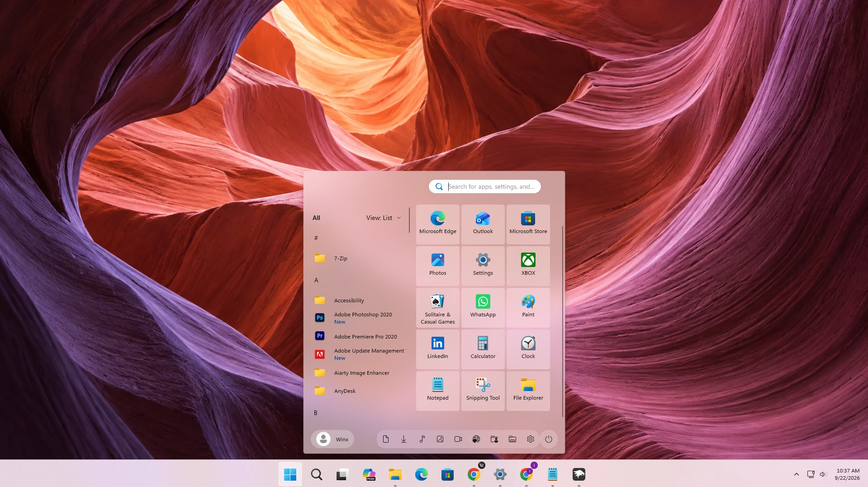Open Microsoft Edge from the taskbar
This screenshot has height=487, width=868.
(422, 474)
